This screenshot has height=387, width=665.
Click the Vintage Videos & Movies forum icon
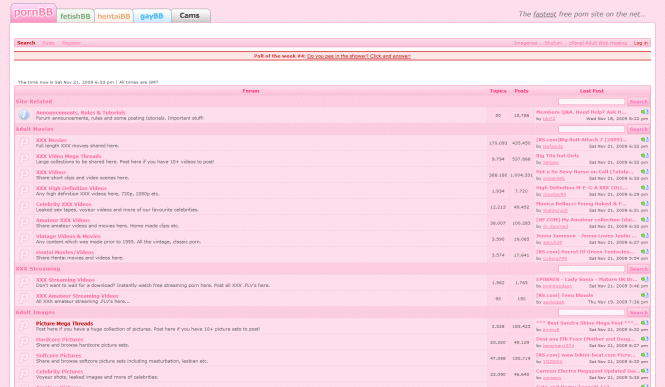click(24, 239)
